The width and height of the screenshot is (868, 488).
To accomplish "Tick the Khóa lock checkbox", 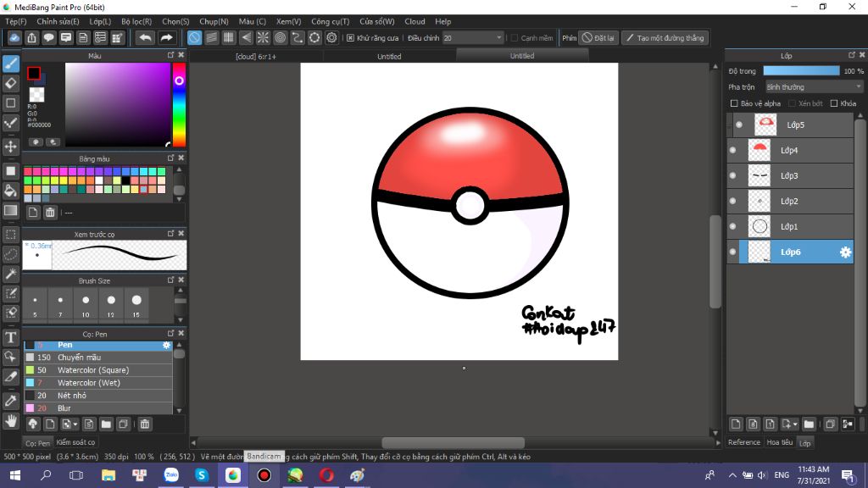I will coord(834,103).
